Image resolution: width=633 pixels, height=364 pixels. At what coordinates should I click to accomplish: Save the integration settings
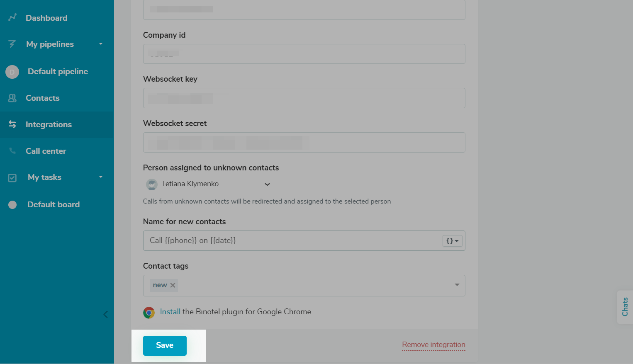[x=165, y=345]
